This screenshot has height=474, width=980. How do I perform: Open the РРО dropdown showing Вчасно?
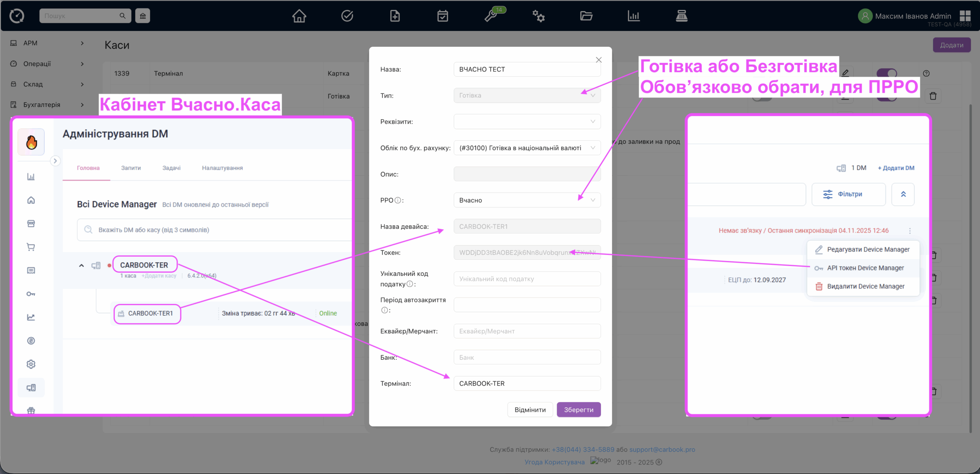click(x=527, y=200)
